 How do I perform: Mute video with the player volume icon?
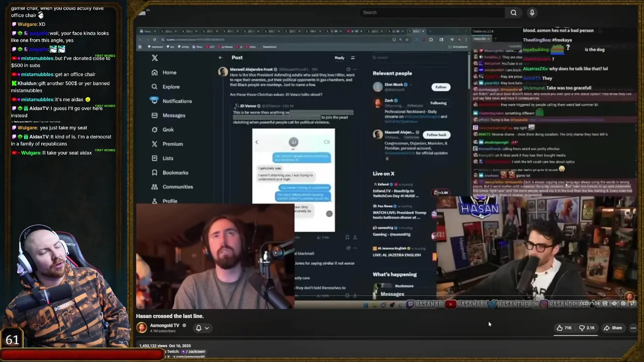pyautogui.click(x=614, y=304)
